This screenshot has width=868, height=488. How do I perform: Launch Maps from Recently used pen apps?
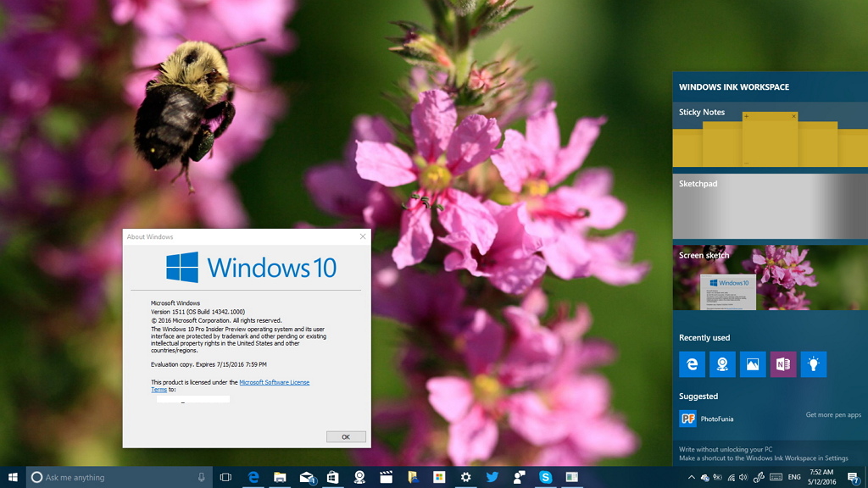(x=722, y=364)
